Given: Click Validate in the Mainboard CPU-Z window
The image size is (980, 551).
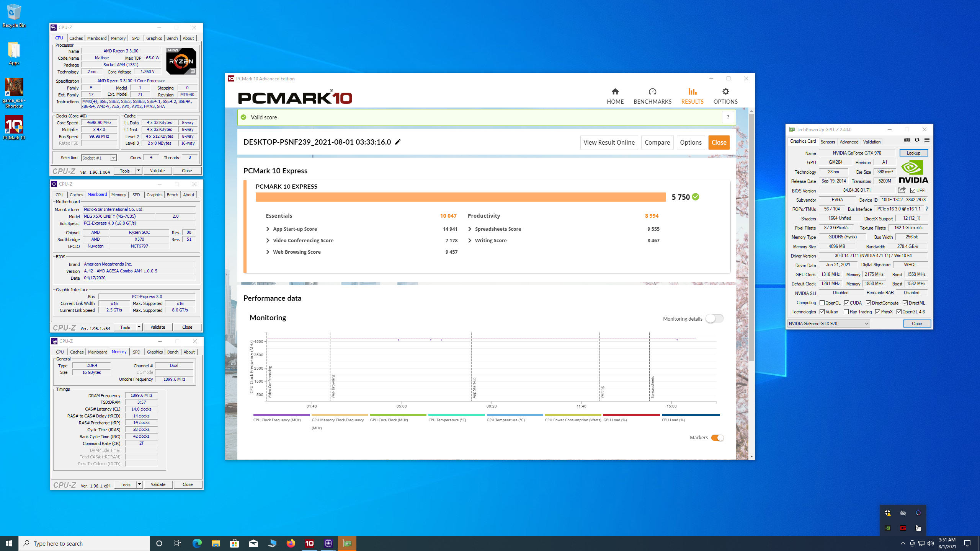Looking at the screenshot, I should [158, 327].
